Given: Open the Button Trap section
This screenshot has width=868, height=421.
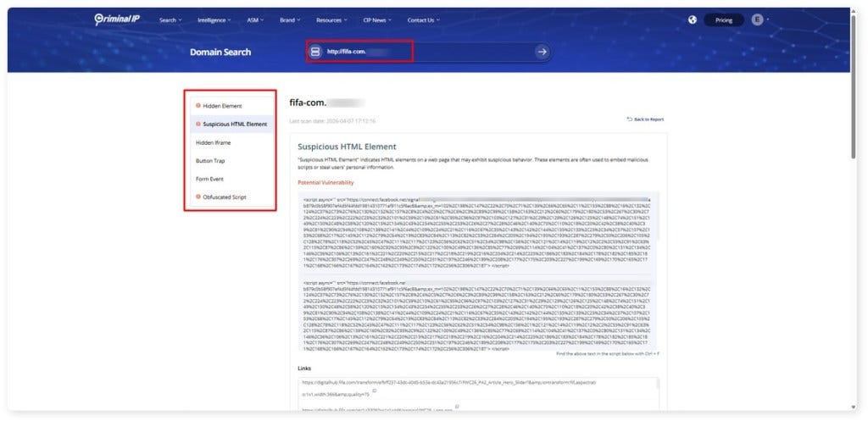Looking at the screenshot, I should coord(232,160).
